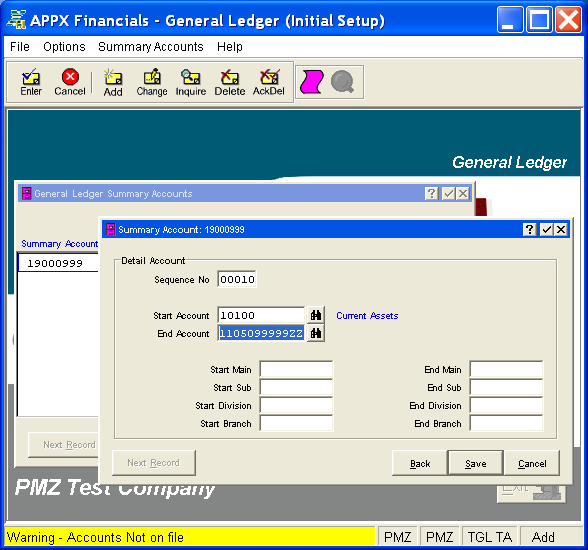
Task: Click the Cancel button in dialog
Action: click(x=532, y=463)
